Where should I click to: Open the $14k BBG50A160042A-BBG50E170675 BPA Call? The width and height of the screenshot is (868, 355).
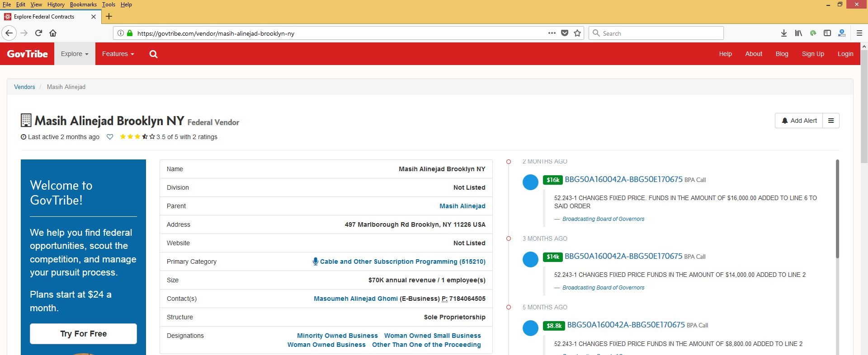tap(623, 256)
